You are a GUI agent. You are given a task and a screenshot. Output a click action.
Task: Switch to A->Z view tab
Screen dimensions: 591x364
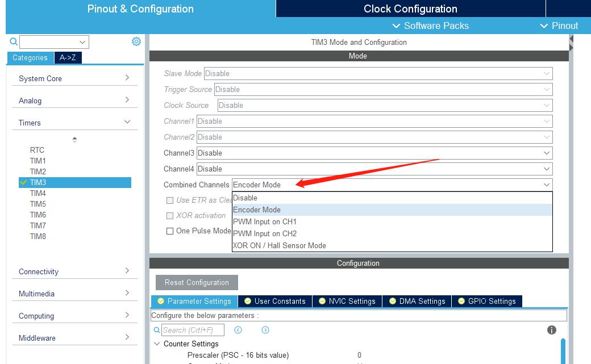68,58
